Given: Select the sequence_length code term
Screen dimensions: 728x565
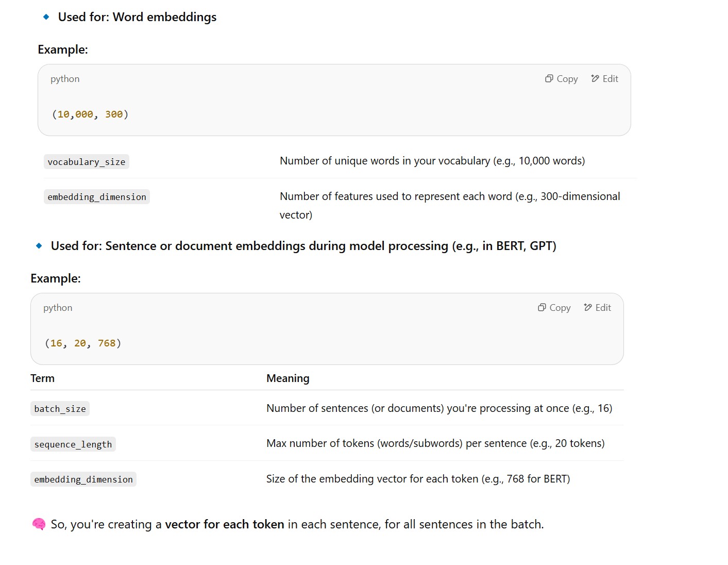Looking at the screenshot, I should 73,444.
